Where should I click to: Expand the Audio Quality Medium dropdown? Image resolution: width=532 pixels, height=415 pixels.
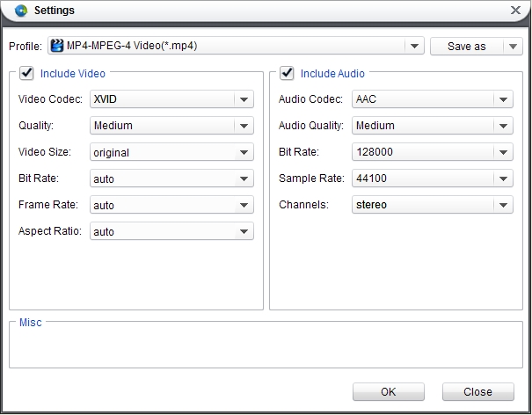coord(503,126)
